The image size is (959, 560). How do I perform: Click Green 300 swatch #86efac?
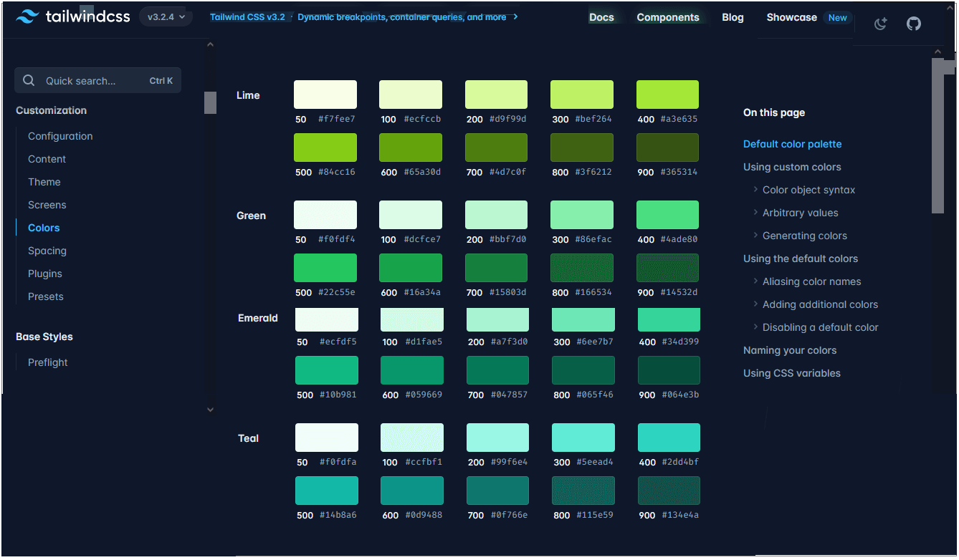(581, 215)
